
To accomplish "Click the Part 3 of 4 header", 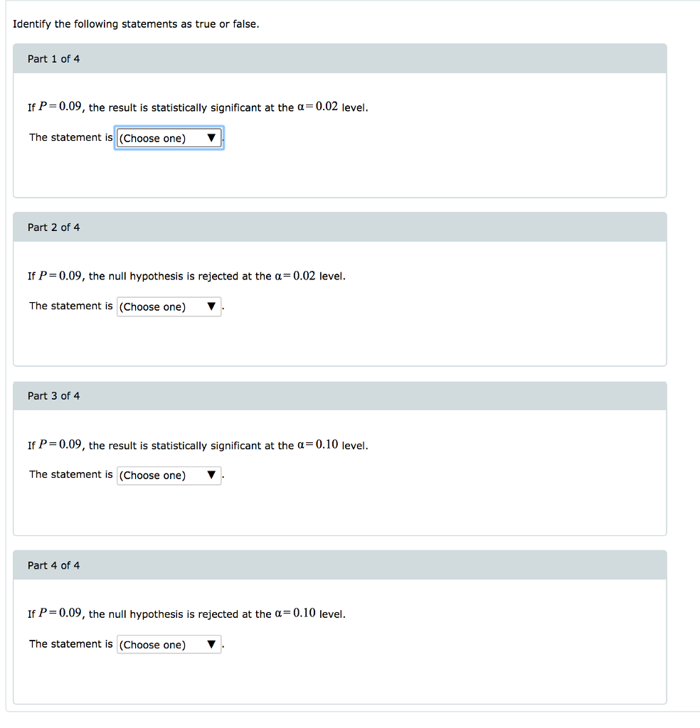I will pyautogui.click(x=53, y=396).
